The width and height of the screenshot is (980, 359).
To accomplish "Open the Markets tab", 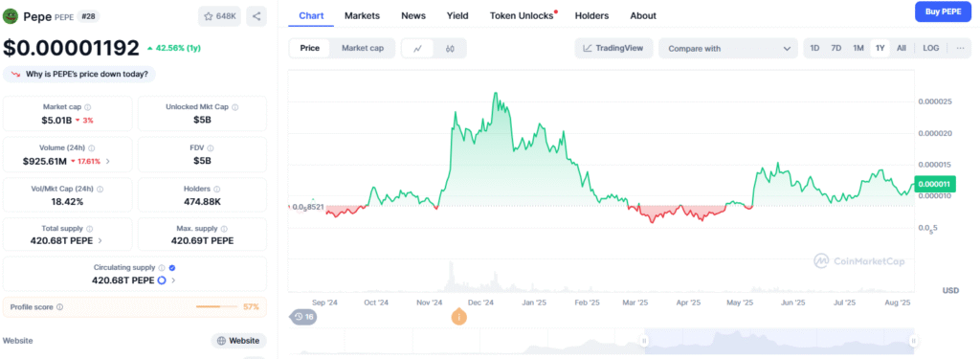I will coord(362,15).
